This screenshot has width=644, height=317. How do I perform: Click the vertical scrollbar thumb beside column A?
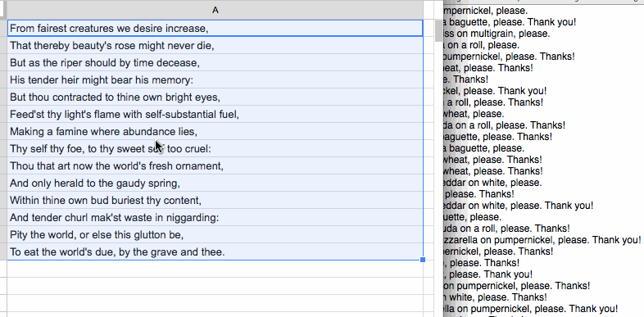438,30
